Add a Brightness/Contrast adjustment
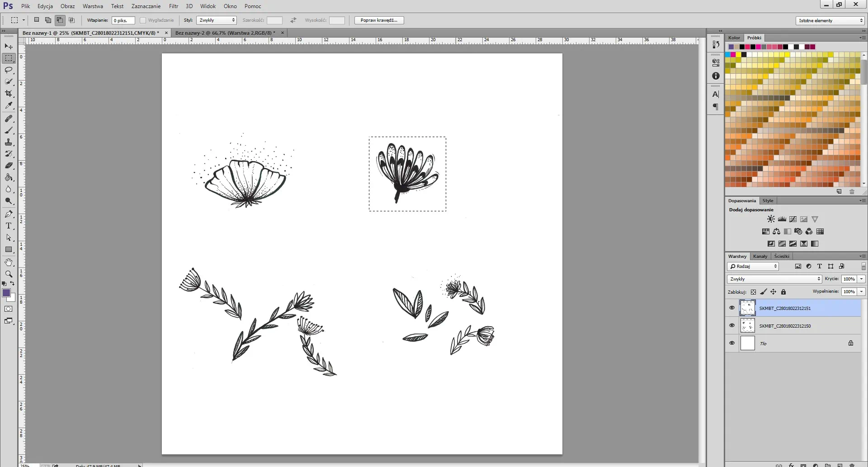This screenshot has height=467, width=868. pyautogui.click(x=771, y=219)
